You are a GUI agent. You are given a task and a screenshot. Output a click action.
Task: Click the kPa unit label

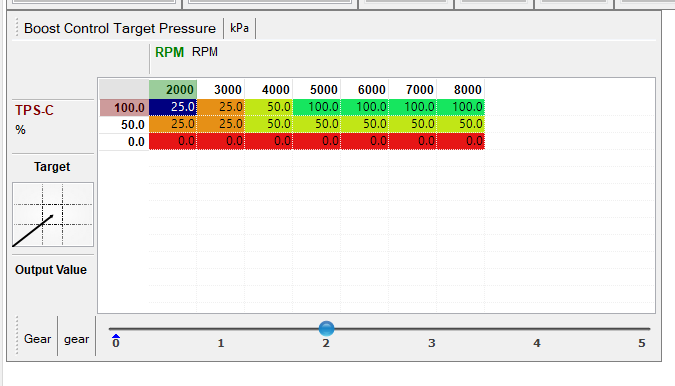coord(239,28)
